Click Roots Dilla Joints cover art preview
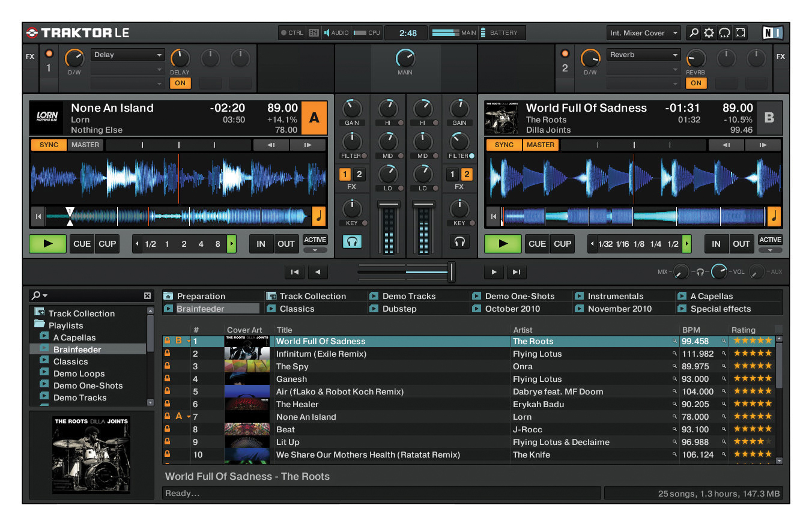Viewport: 812px width, 526px height. click(91, 455)
